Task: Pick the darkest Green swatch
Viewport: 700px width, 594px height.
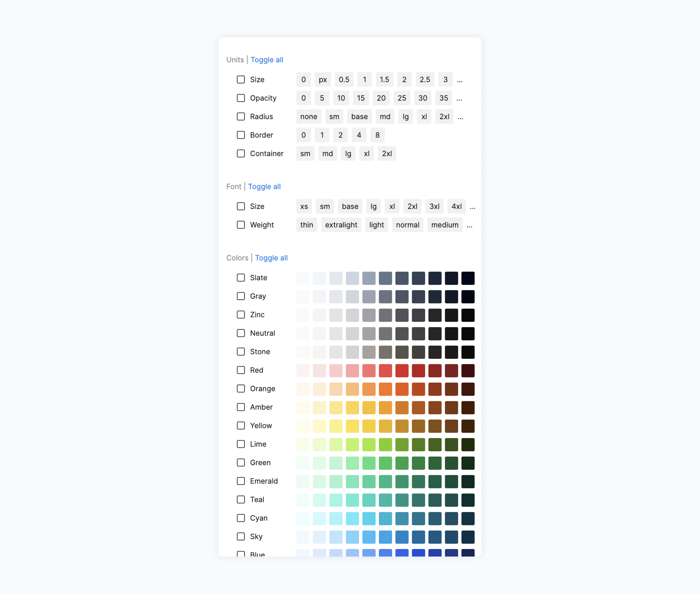Action: coord(468,463)
